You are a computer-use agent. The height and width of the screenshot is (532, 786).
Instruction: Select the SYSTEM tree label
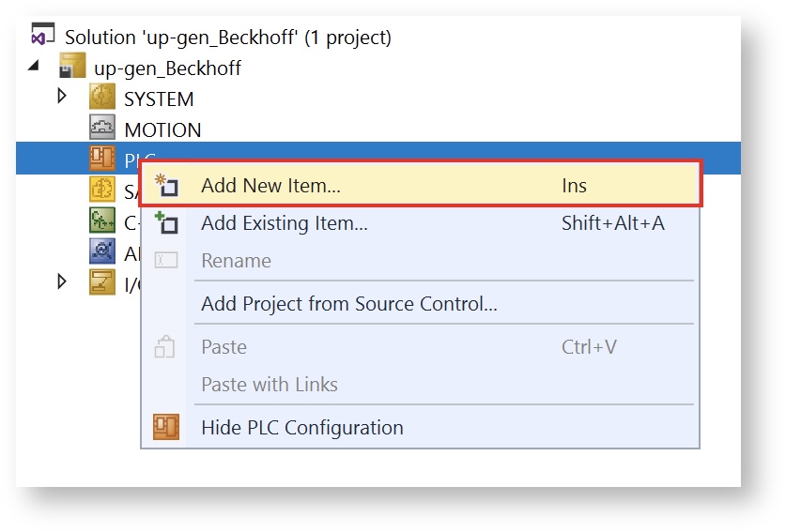click(x=159, y=99)
